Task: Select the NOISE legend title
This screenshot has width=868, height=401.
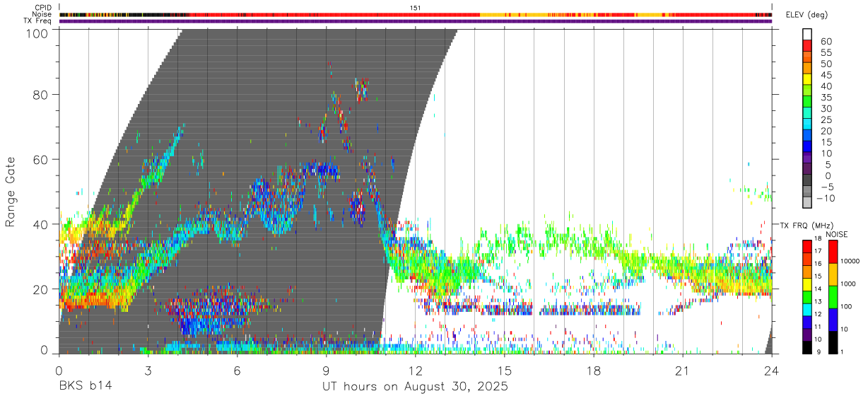Action: (x=836, y=234)
